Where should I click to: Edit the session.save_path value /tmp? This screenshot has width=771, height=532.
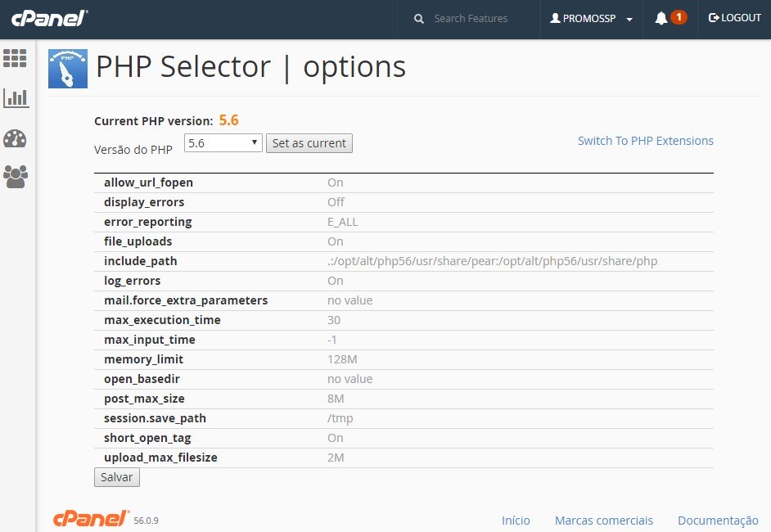340,418
